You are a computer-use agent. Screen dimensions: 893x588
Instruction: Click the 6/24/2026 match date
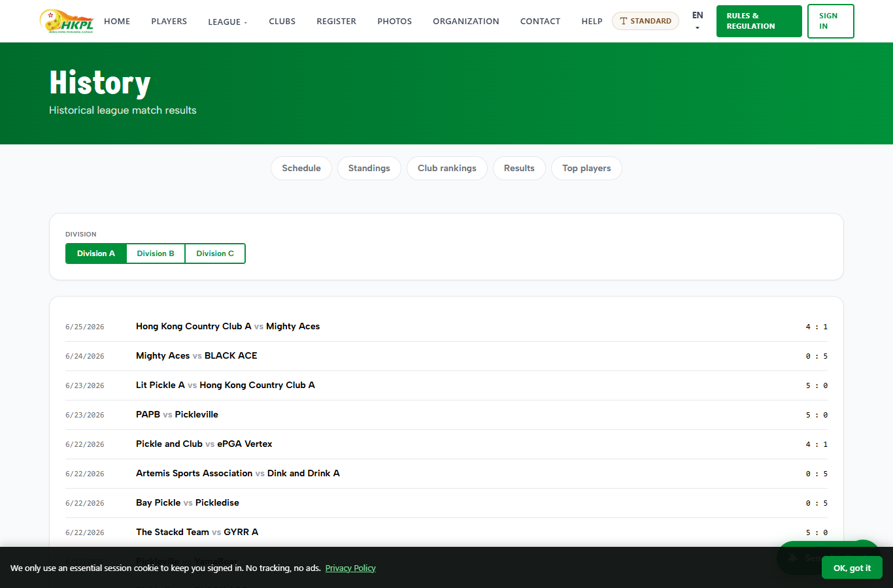[x=85, y=356]
